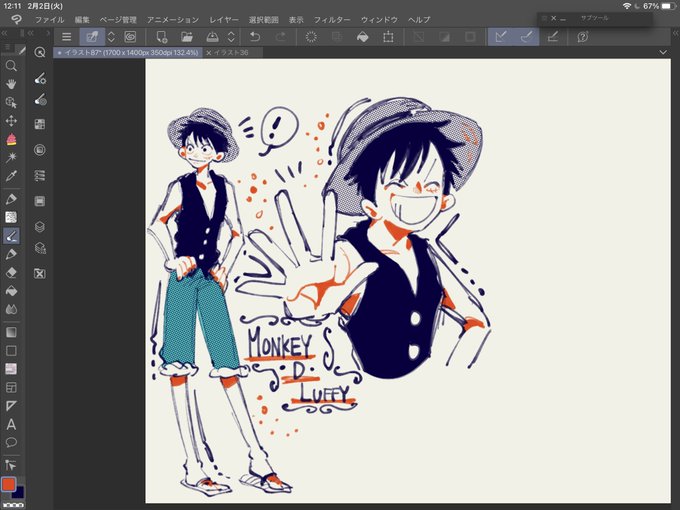The height and width of the screenshot is (510, 680).
Task: Click the New document icon
Action: pyautogui.click(x=162, y=37)
